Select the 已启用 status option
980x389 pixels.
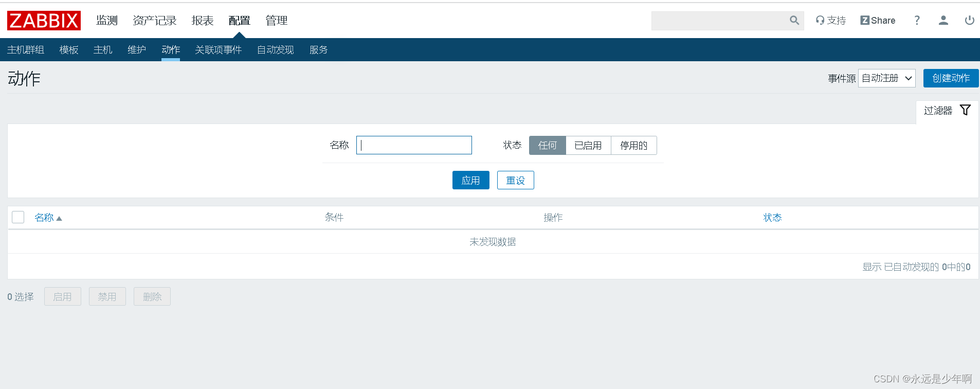[x=588, y=146]
